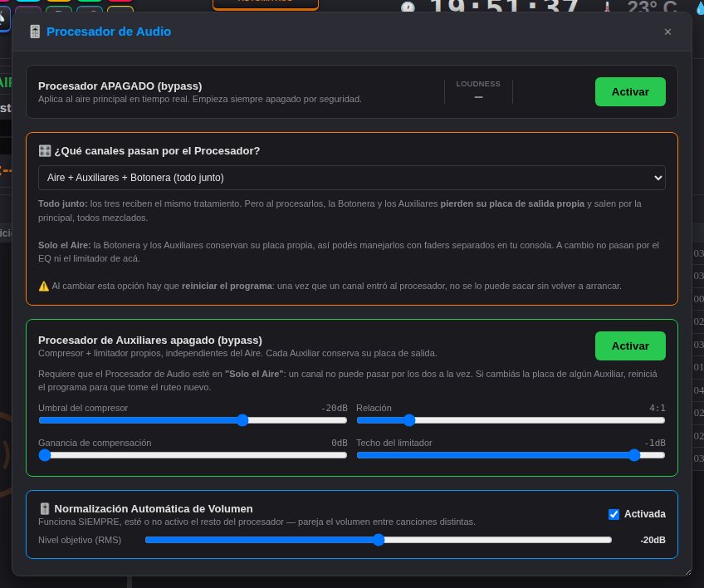Click the 0dB compensation gain value

(340, 443)
